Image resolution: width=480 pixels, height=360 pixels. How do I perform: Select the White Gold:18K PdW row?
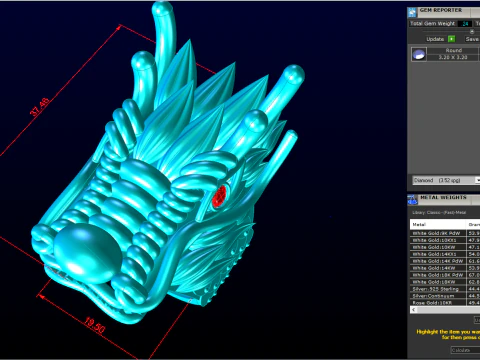tap(445, 275)
